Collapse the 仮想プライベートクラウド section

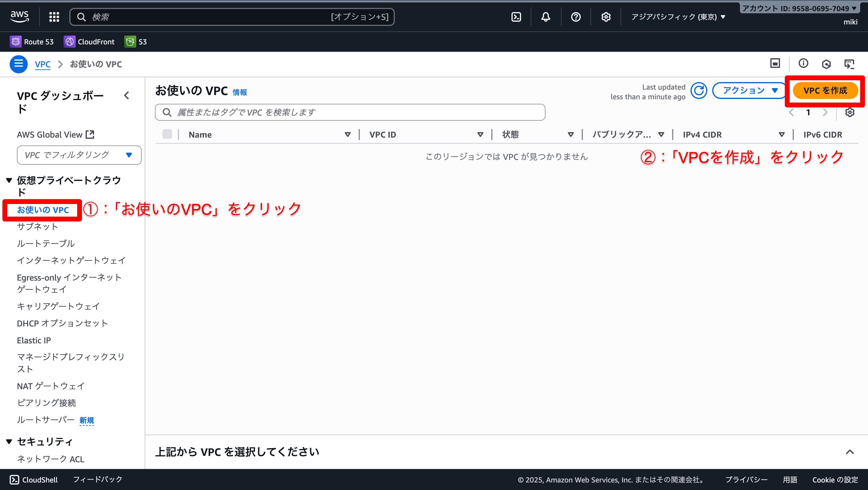[9, 180]
